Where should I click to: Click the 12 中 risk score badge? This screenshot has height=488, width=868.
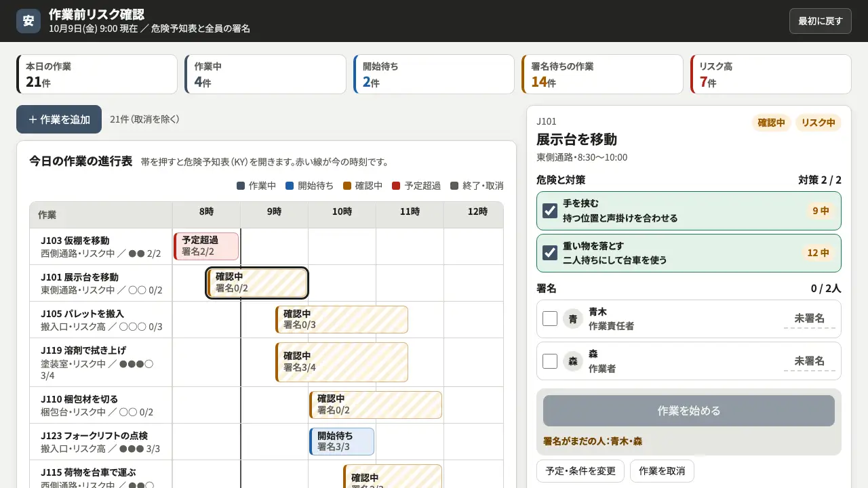pos(818,253)
